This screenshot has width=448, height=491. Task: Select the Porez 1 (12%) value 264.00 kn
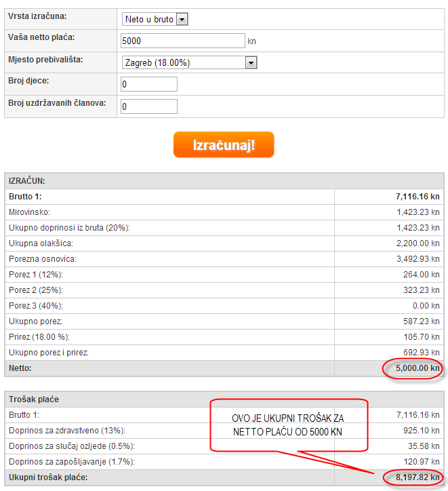[x=421, y=275]
